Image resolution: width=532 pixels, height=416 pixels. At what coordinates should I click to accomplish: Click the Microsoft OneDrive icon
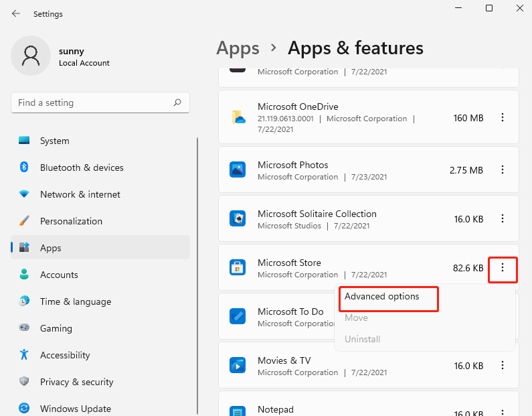pyautogui.click(x=238, y=117)
